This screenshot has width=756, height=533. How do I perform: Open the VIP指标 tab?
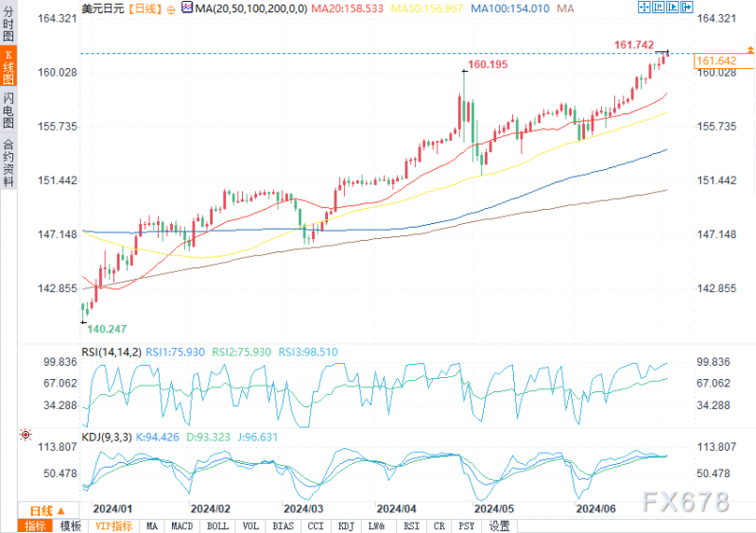(x=113, y=525)
